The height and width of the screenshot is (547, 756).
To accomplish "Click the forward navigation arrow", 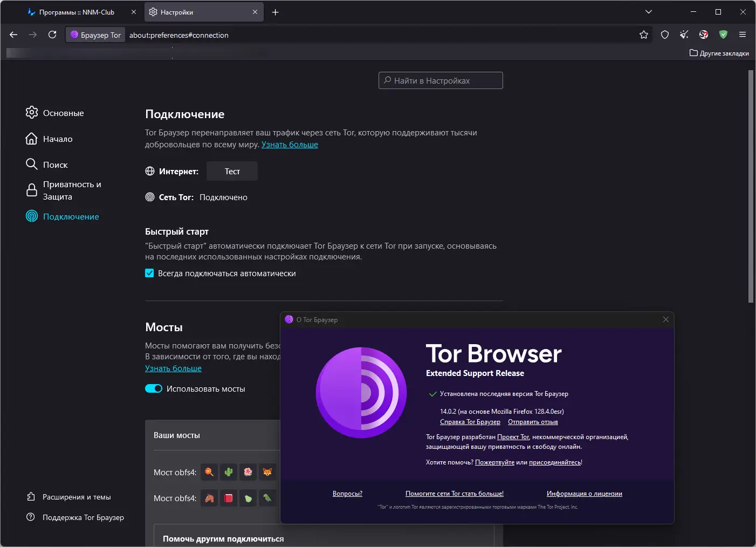I will coord(33,35).
